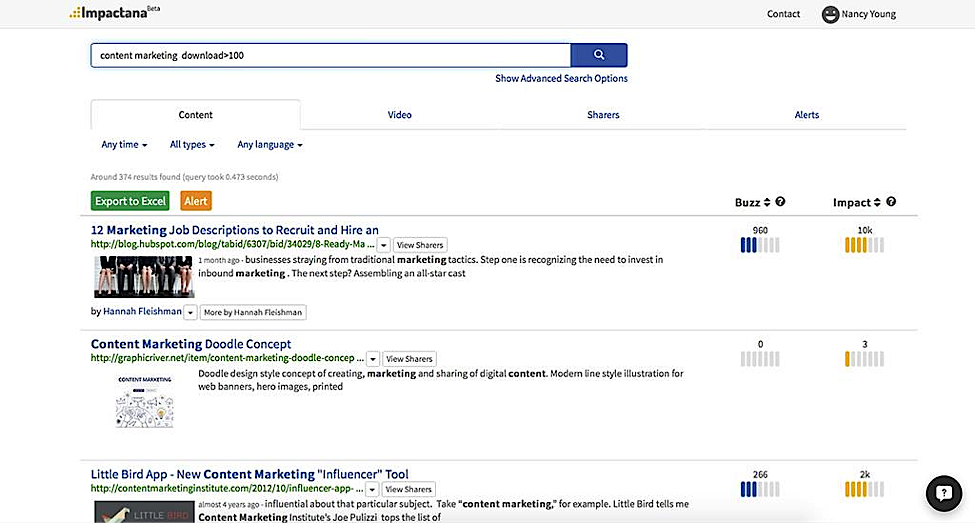
Task: Open Content Marketing Doodle Concept title
Action: [191, 344]
